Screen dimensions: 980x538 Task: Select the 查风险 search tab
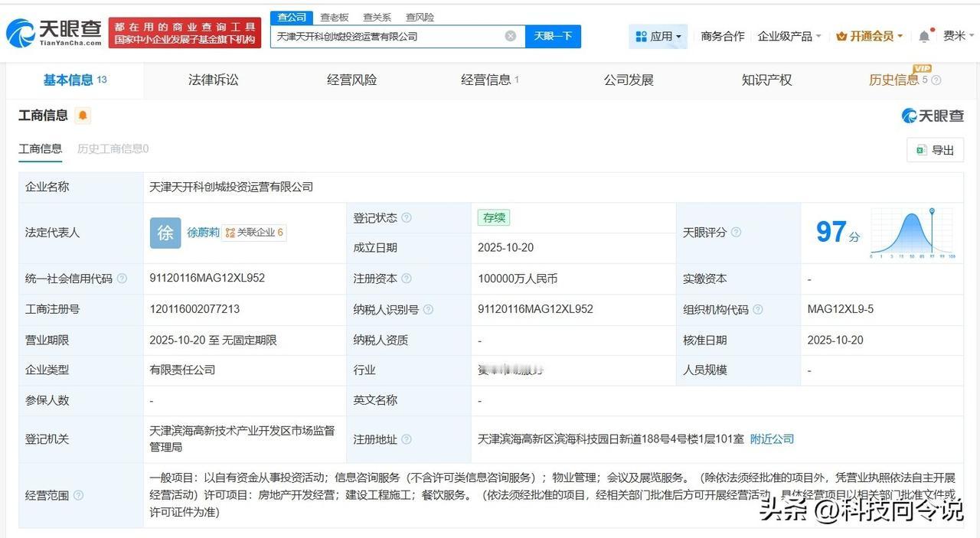[420, 17]
